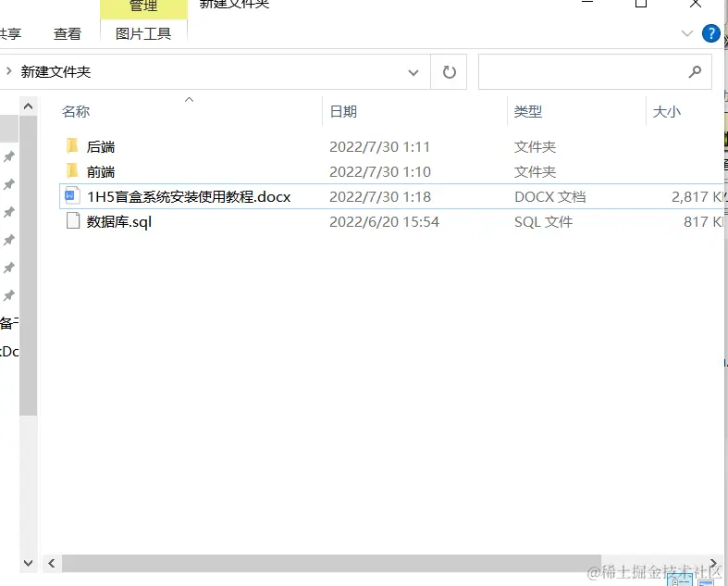Sort files by the 类型 column
Screen dimensions: 728x586
click(x=528, y=111)
